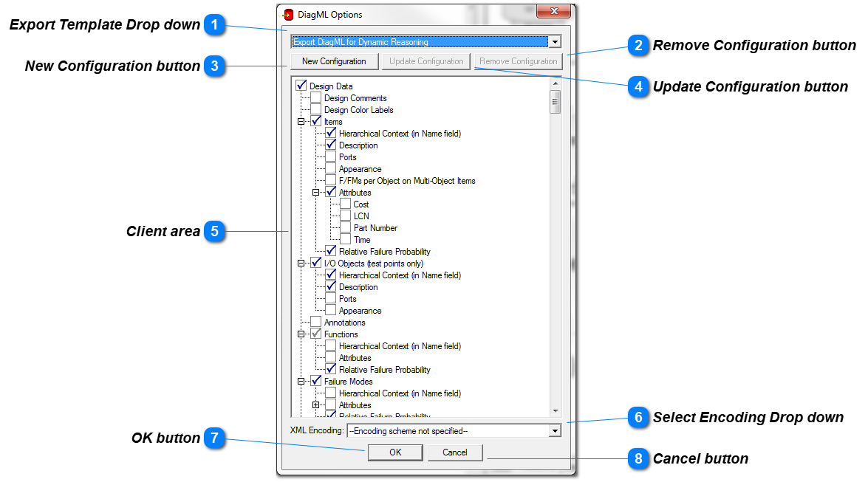Expand Attributes node under Failure Modes
Viewport: 868px width, 482px height.
tap(316, 405)
